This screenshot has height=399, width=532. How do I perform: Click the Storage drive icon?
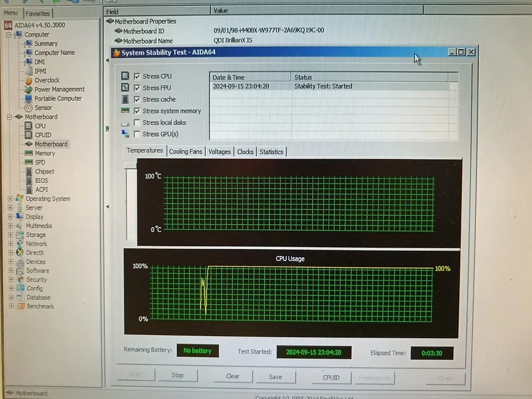click(x=20, y=235)
